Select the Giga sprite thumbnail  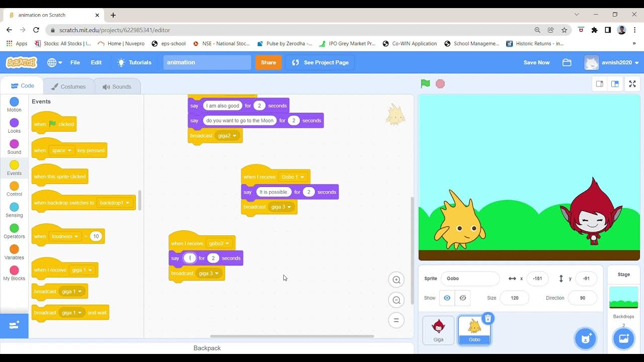coord(438,330)
